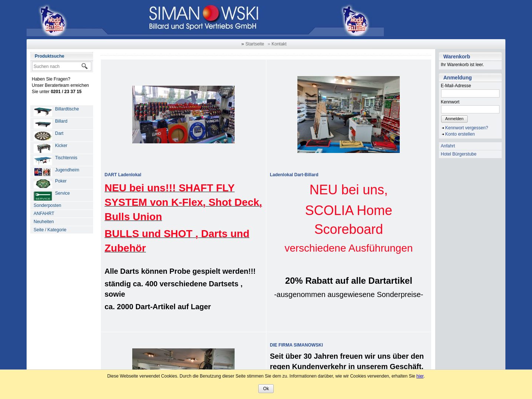
Task: Click the magnifier search icon
Action: pos(85,66)
